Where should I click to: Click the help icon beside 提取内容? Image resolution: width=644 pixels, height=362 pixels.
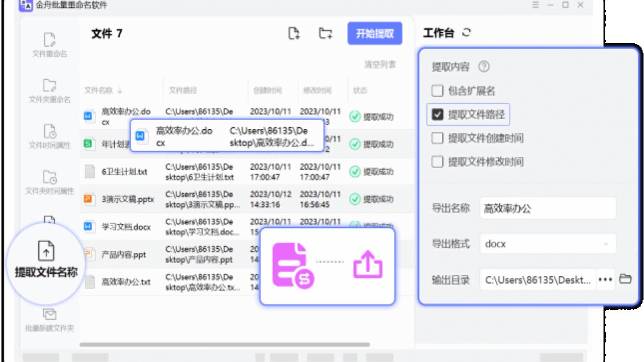484,67
